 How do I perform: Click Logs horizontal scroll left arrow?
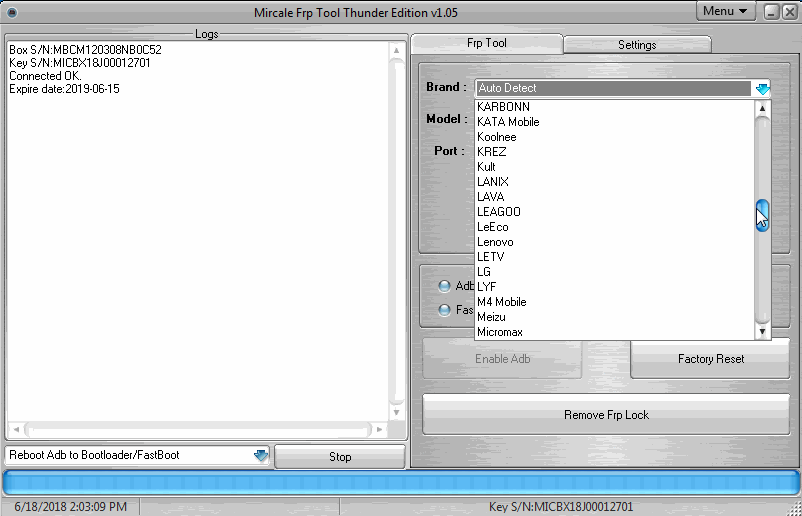(16, 430)
